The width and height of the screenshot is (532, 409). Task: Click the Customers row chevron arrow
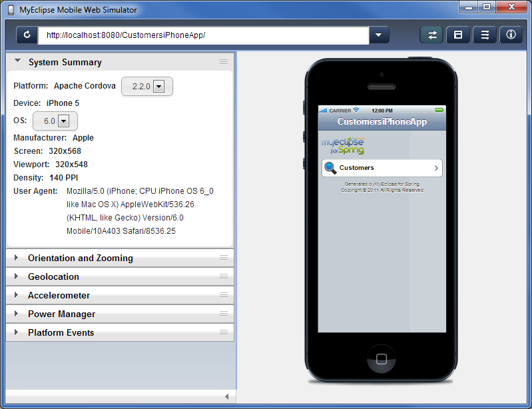coord(436,168)
